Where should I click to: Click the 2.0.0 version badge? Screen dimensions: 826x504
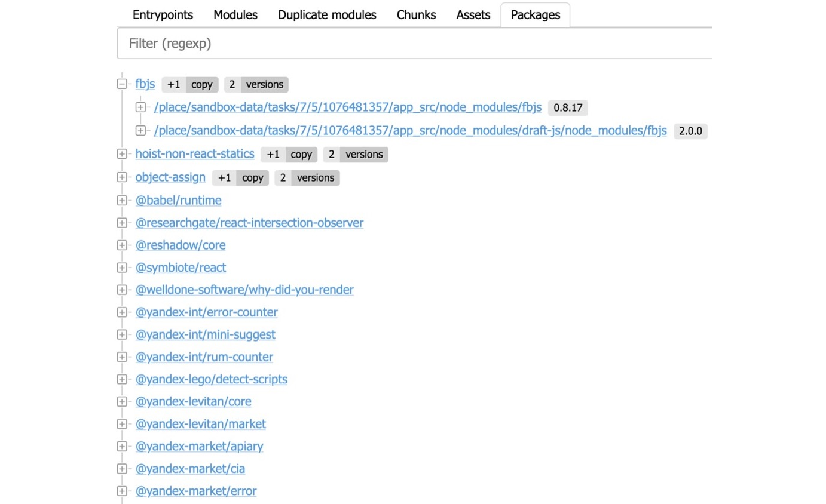(x=690, y=131)
